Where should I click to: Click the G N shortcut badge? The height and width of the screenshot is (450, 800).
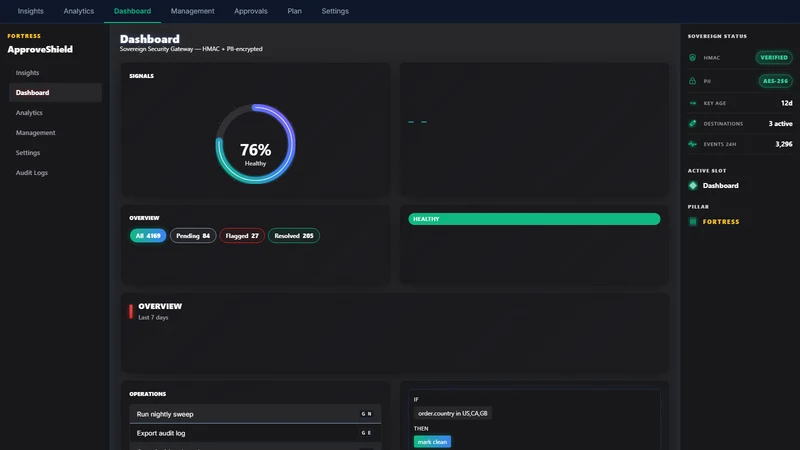(366, 414)
